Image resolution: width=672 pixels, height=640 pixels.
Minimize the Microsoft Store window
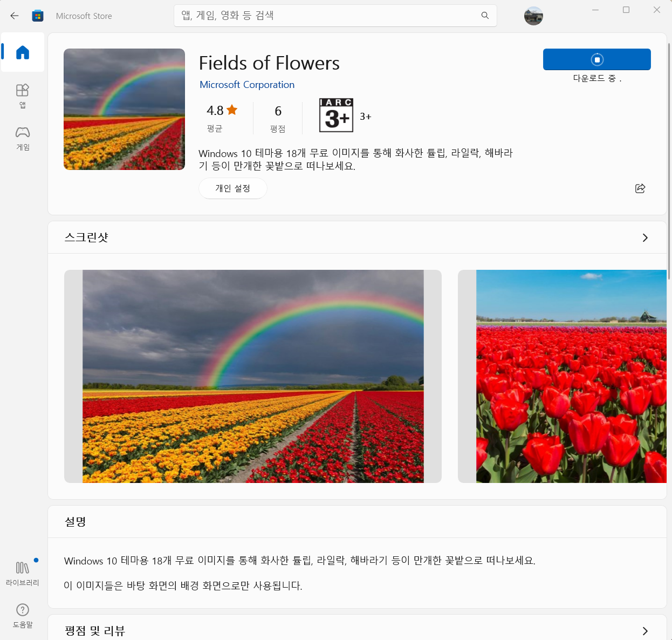[x=595, y=10]
